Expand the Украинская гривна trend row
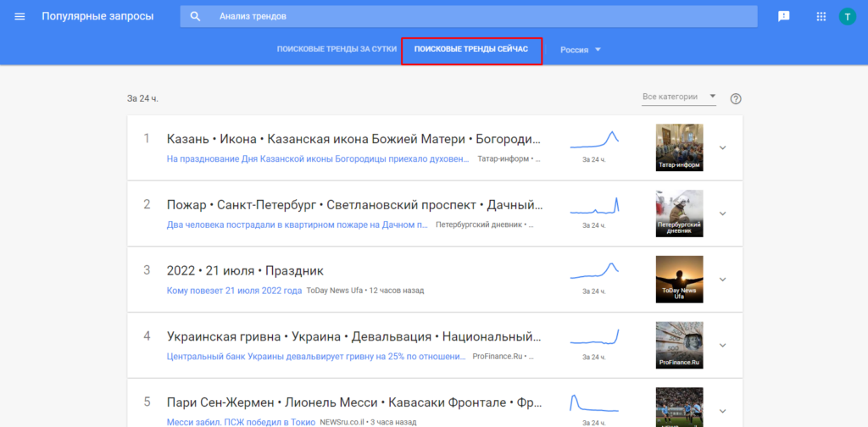The height and width of the screenshot is (427, 868). pos(722,345)
